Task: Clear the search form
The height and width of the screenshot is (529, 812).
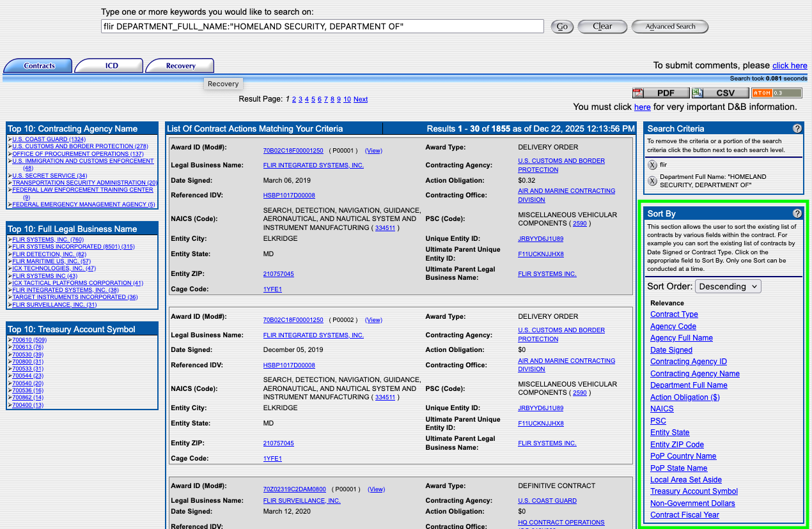Action: tap(602, 26)
